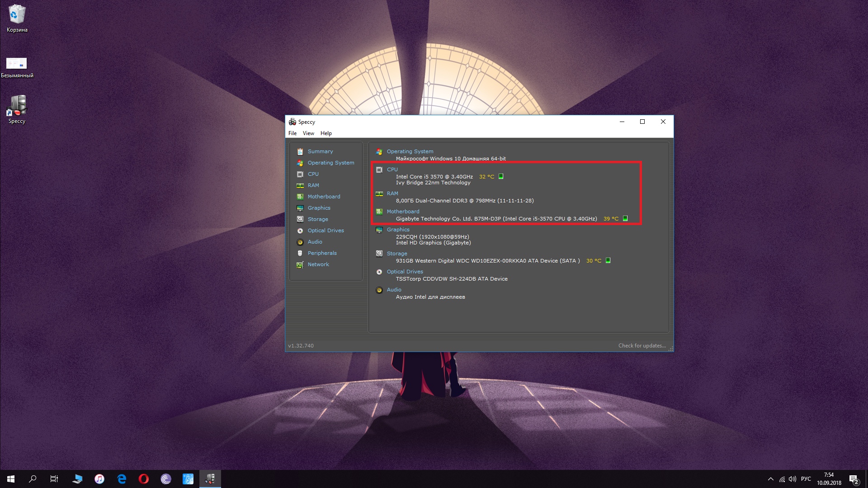Show hidden system tray icons
This screenshot has height=488, width=868.
tap(770, 479)
